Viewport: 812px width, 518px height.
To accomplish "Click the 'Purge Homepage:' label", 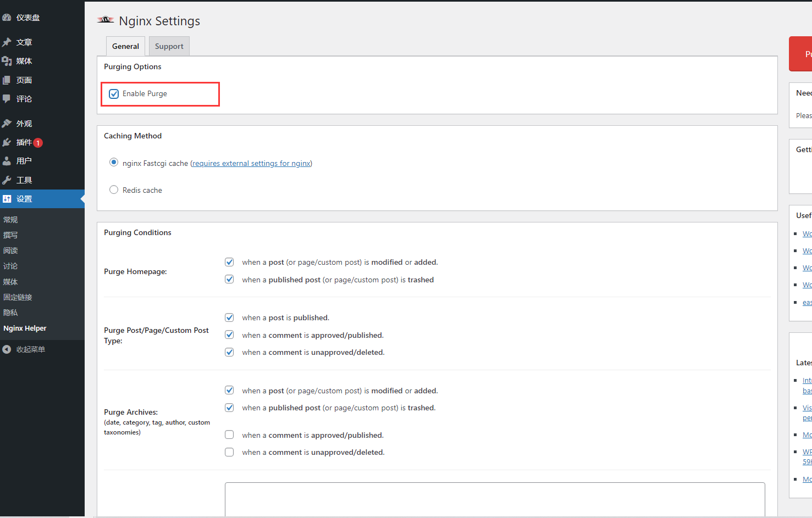I will pyautogui.click(x=135, y=271).
